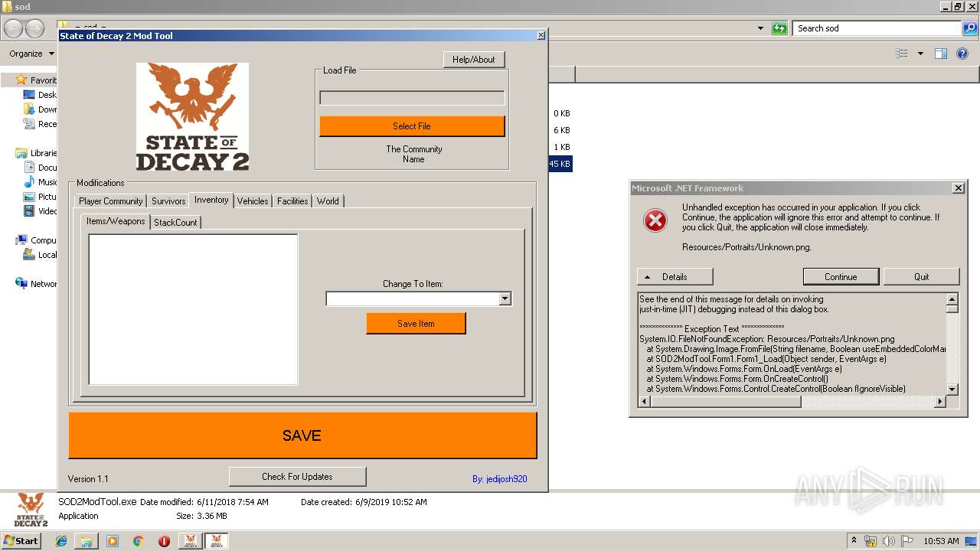Image resolution: width=980 pixels, height=551 pixels.
Task: Select first State of Decay taskbar window
Action: 190,541
